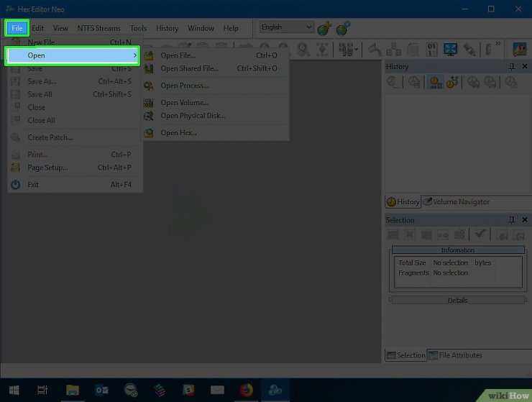The width and height of the screenshot is (532, 402).
Task: Open the Windows Start menu
Action: point(14,390)
